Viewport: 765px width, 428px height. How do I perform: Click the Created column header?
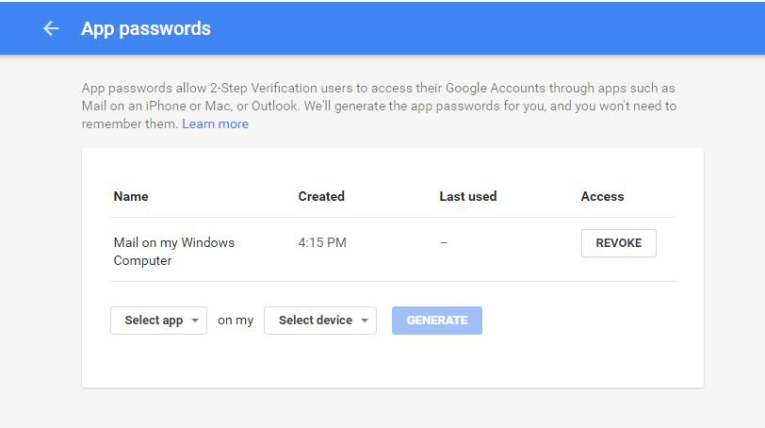tap(321, 197)
